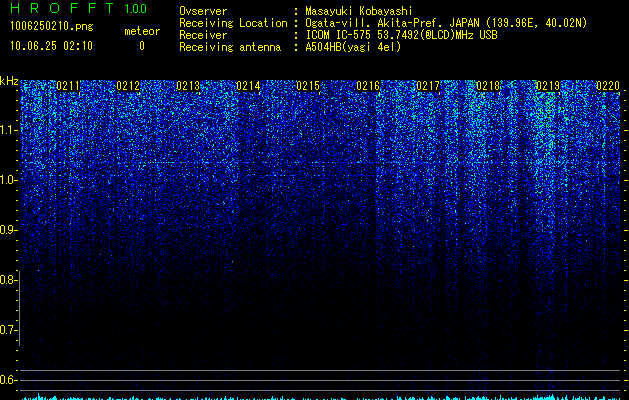Image resolution: width=629 pixels, height=400 pixels.
Task: Click the HROFFT program title
Action: point(63,8)
